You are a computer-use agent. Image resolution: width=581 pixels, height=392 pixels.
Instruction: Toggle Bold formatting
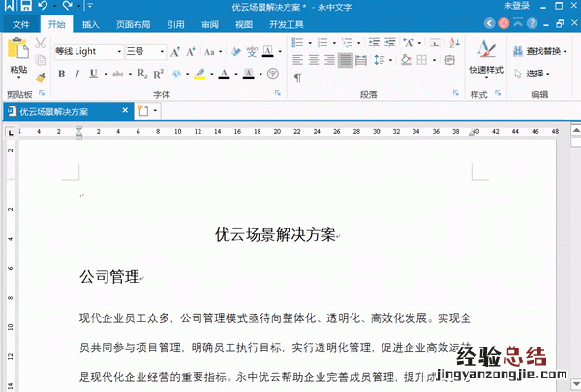(62, 74)
